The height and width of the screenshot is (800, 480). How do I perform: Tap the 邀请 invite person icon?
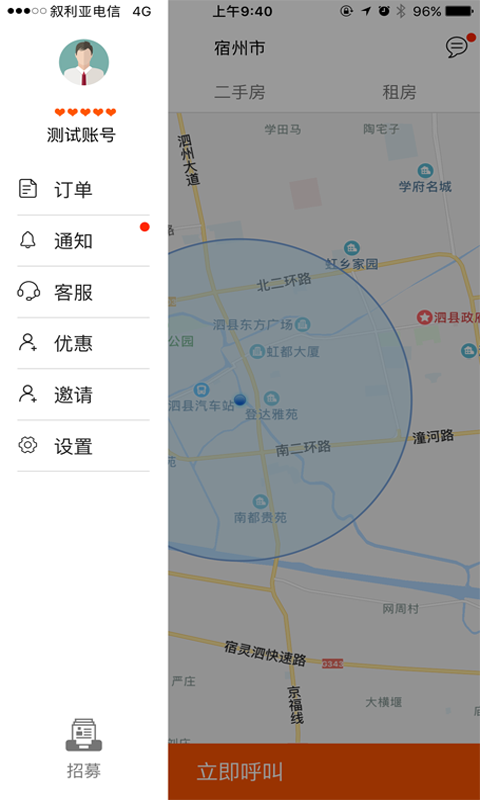[x=28, y=394]
